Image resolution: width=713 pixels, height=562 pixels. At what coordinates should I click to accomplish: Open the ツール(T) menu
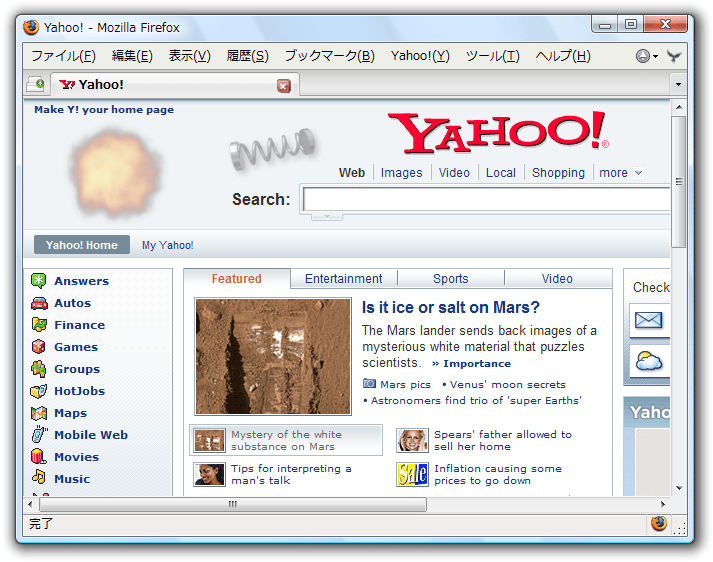coord(492,56)
